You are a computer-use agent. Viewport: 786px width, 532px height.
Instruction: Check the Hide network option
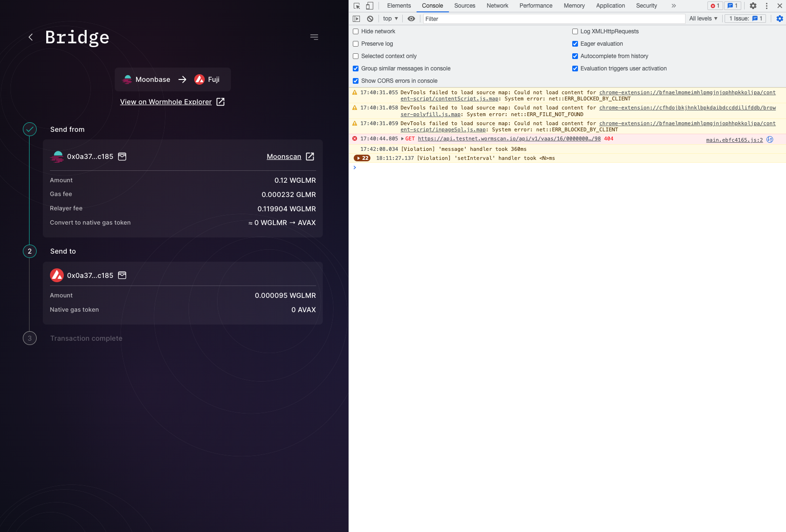tap(355, 31)
